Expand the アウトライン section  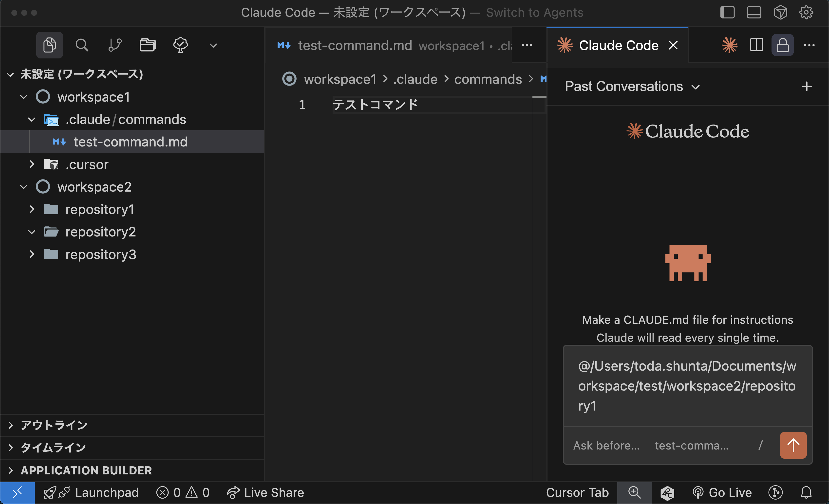tap(54, 425)
